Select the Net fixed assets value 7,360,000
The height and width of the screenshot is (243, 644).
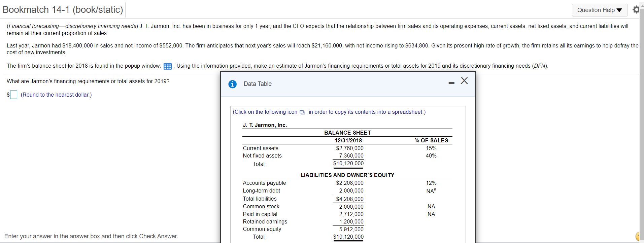click(351, 155)
